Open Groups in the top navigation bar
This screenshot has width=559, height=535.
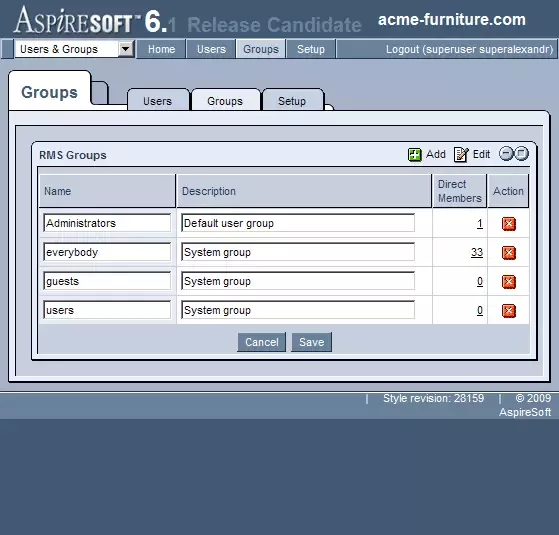coord(261,49)
